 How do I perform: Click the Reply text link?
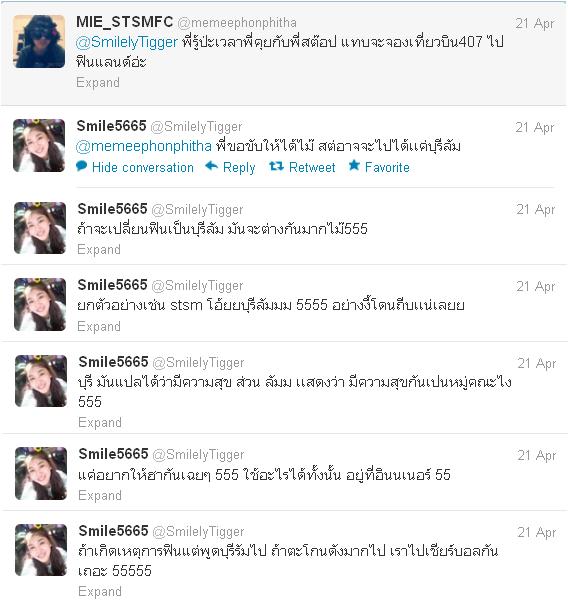point(239,168)
